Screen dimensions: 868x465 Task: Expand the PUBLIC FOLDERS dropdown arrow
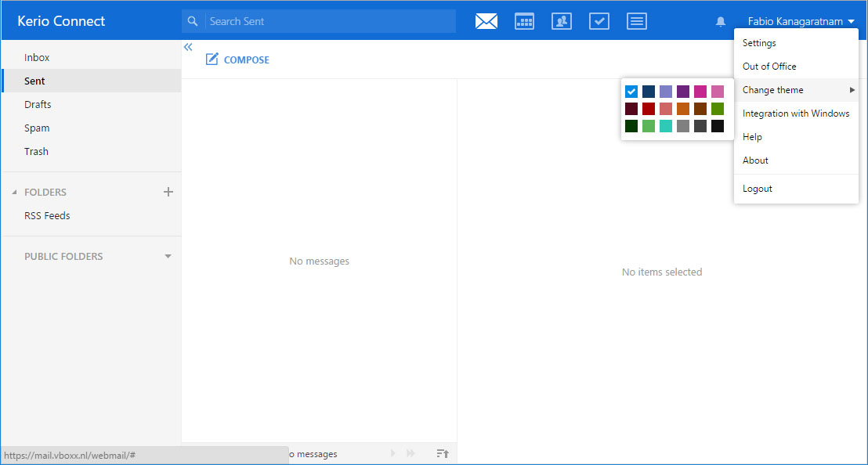click(x=168, y=256)
